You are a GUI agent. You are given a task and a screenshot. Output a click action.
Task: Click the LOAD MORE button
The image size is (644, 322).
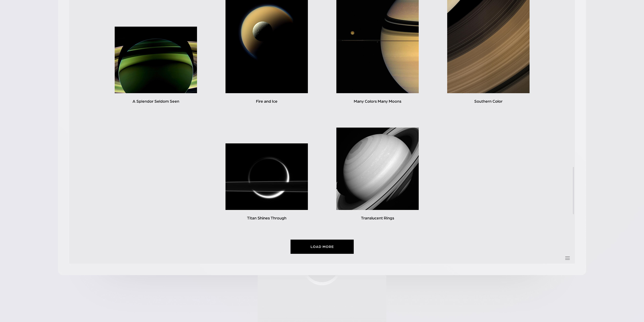coord(322,247)
